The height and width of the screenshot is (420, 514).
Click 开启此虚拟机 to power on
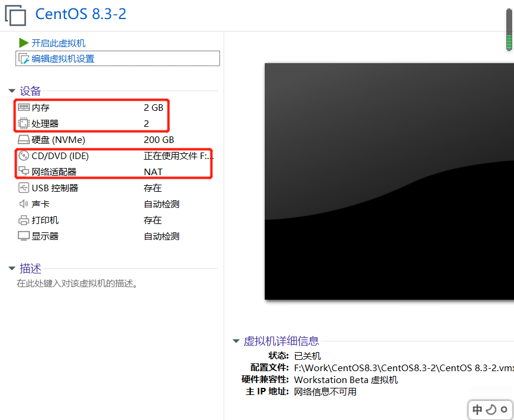(x=58, y=43)
